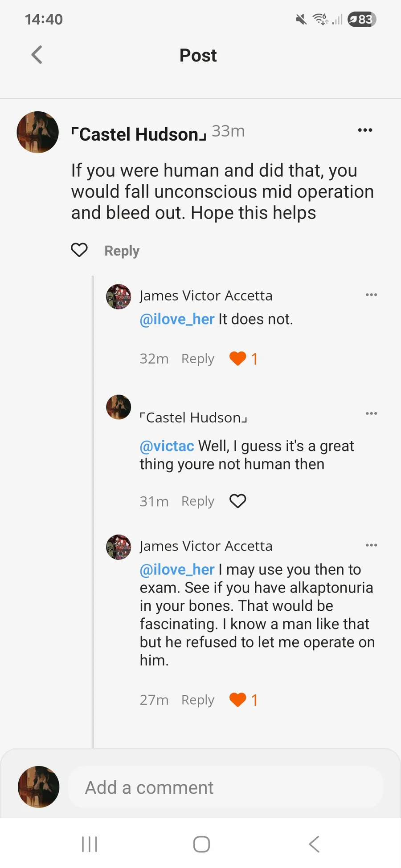The width and height of the screenshot is (401, 868).
Task: Reply to the 31m-old comment
Action: (x=197, y=501)
